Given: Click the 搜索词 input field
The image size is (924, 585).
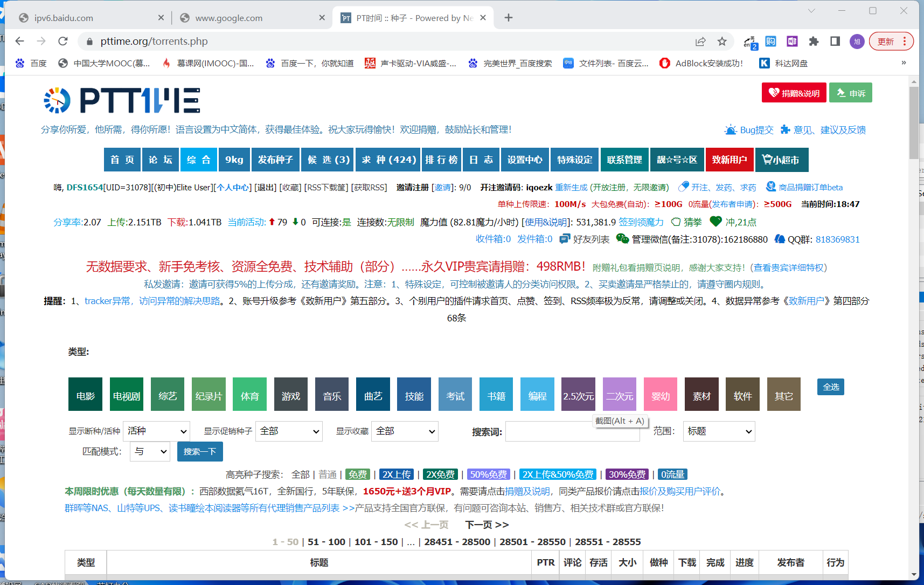Looking at the screenshot, I should [x=572, y=431].
